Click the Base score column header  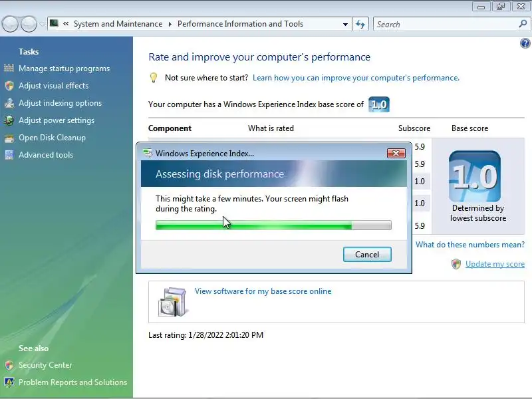(x=470, y=128)
